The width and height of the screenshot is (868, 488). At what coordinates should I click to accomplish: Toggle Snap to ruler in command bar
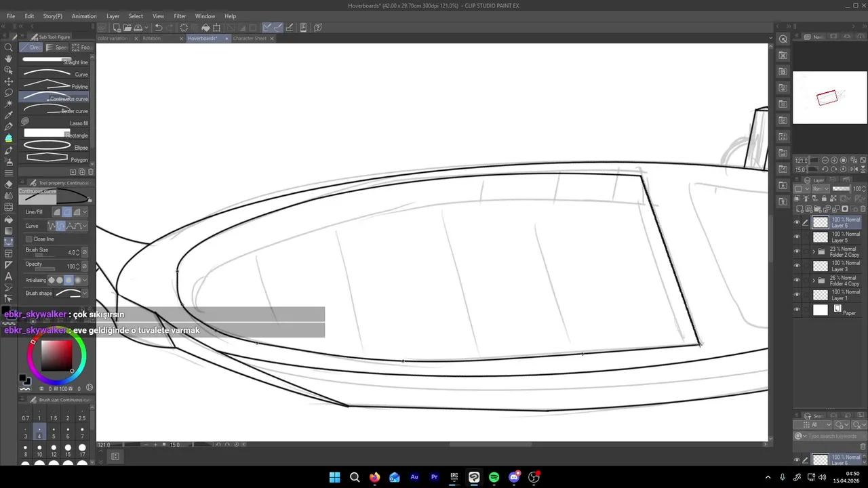coord(267,28)
